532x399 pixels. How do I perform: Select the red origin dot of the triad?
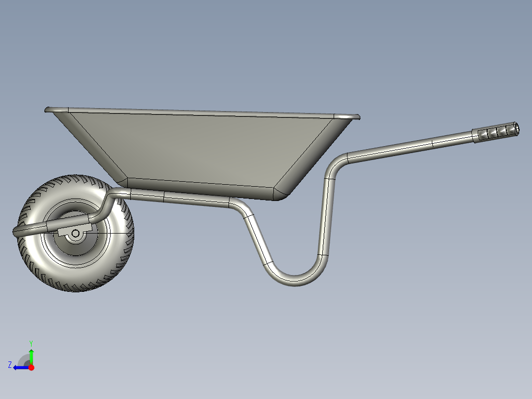pos(31,367)
